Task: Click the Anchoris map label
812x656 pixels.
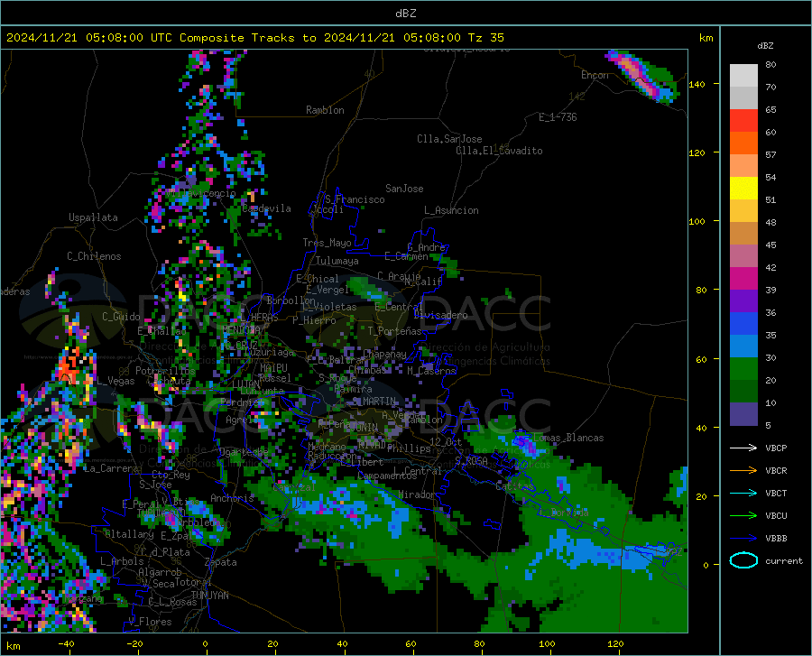Action: pyautogui.click(x=232, y=498)
